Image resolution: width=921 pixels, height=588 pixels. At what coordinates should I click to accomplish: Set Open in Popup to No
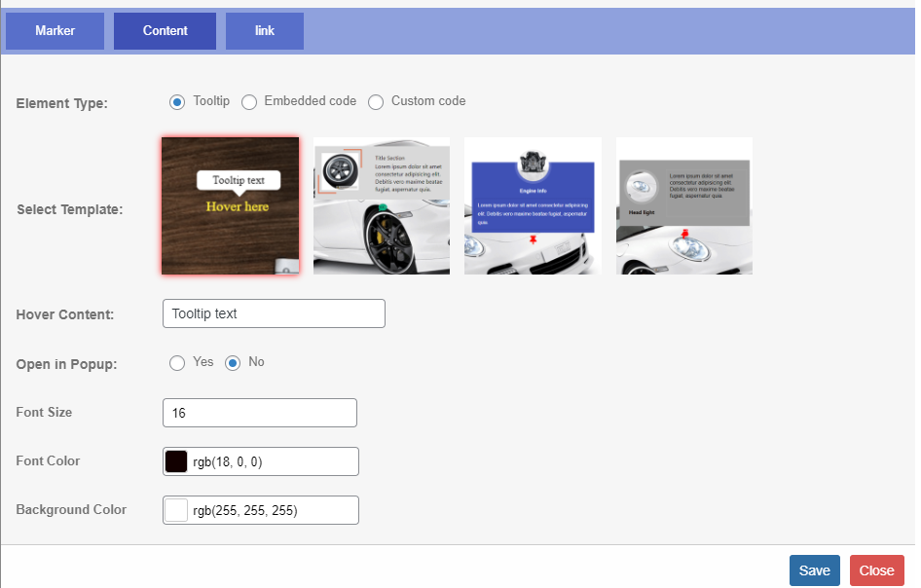tap(233, 363)
